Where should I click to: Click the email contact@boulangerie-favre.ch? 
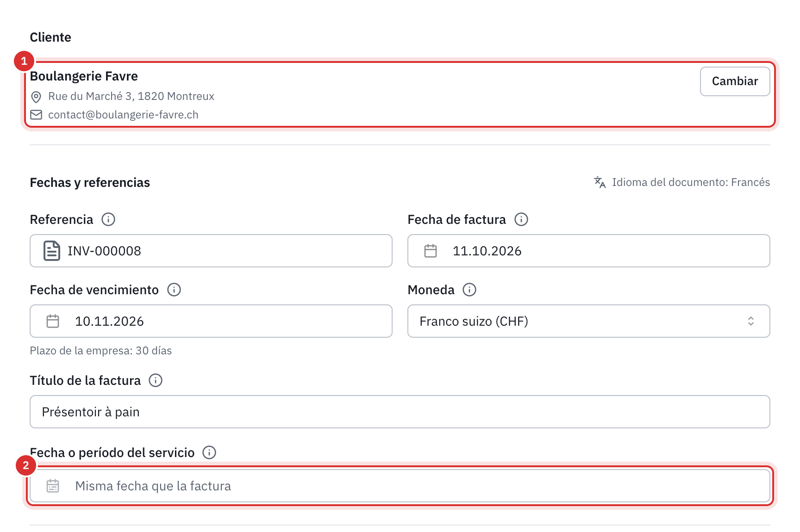coord(123,115)
